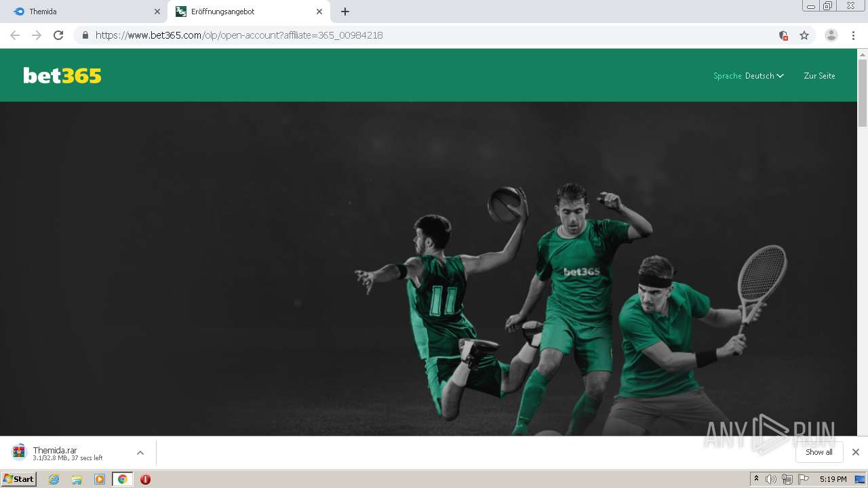Viewport: 868px width, 488px height.
Task: Open the volume speaker tray icon
Action: pyautogui.click(x=771, y=479)
